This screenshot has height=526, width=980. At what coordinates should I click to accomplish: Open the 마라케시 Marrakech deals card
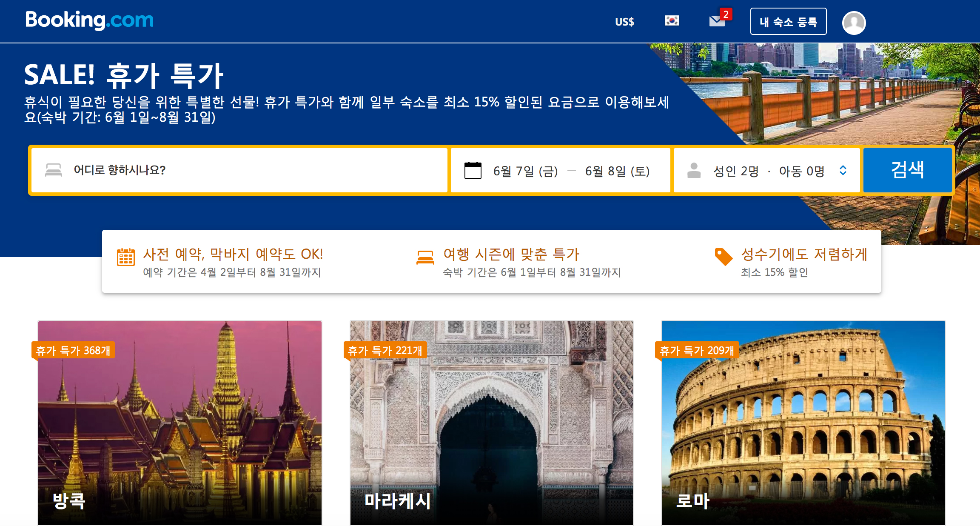(491, 423)
